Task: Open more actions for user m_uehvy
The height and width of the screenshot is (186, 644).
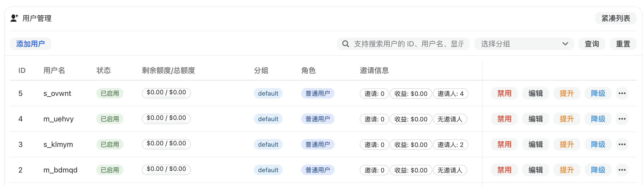Action: (622, 119)
